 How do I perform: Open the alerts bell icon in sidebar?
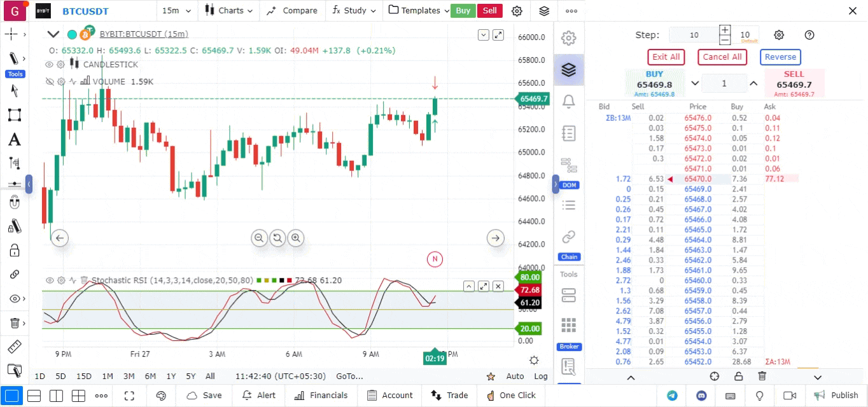568,101
